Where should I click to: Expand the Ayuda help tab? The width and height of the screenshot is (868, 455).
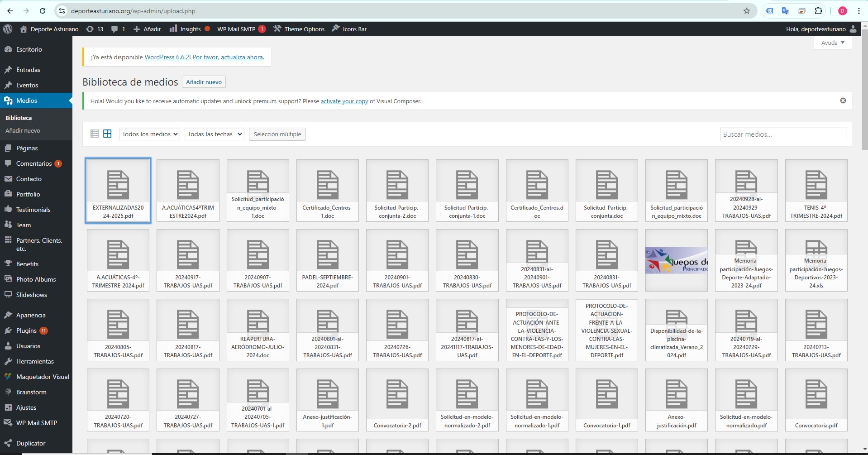(833, 43)
